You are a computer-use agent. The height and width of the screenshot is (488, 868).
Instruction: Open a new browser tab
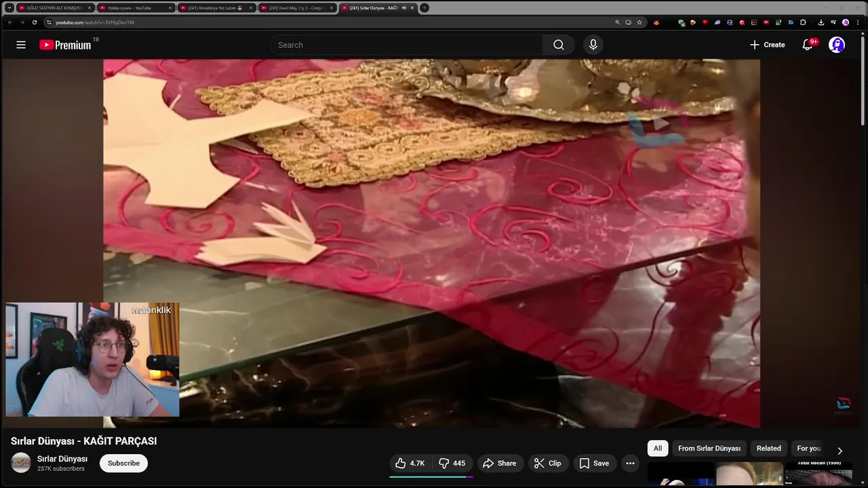[x=425, y=8]
